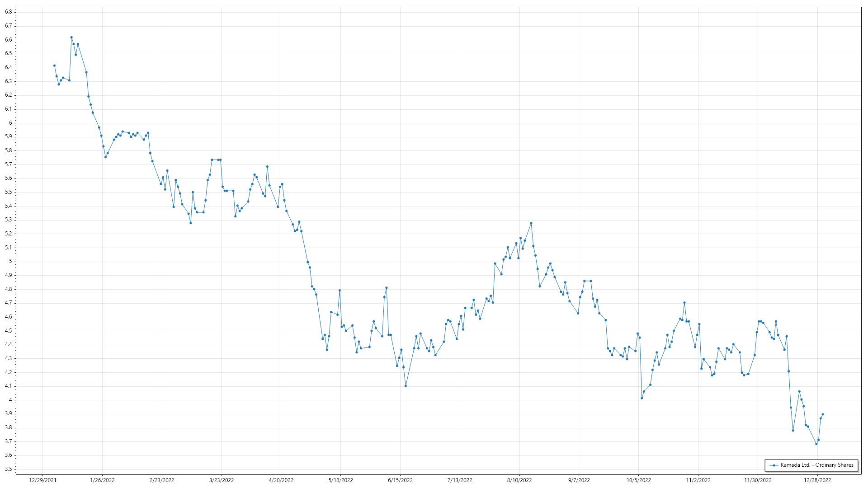Screen dimensions: 868x488
Task: Click the lowest data point of the series
Action: pyautogui.click(x=816, y=444)
